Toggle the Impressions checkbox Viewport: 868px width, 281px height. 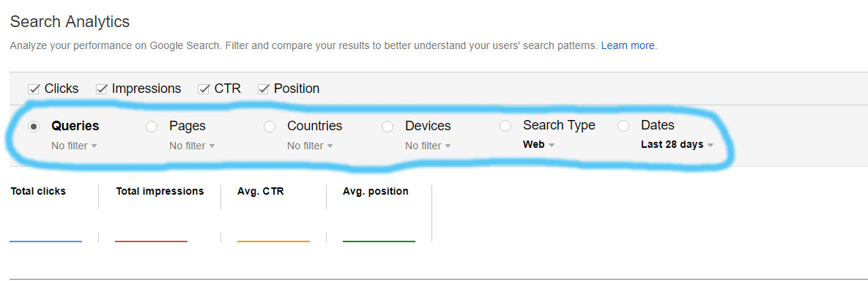click(x=101, y=89)
